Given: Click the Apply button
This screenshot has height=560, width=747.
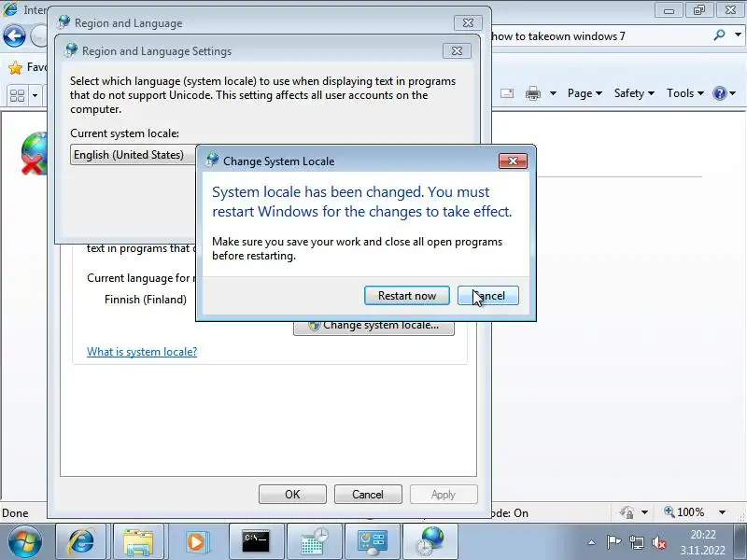Looking at the screenshot, I should point(444,495).
